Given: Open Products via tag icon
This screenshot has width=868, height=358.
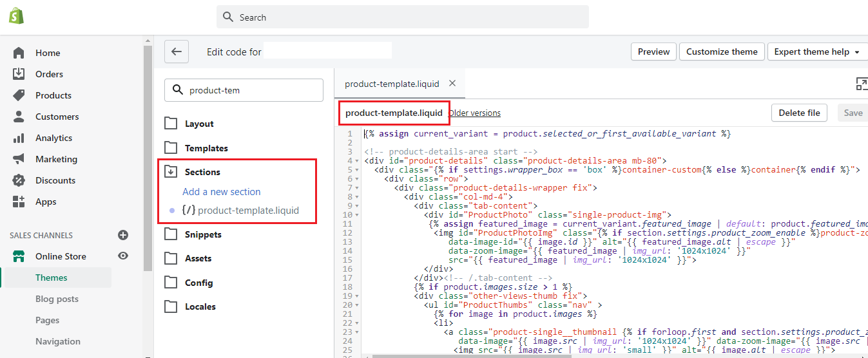Looking at the screenshot, I should pyautogui.click(x=19, y=95).
